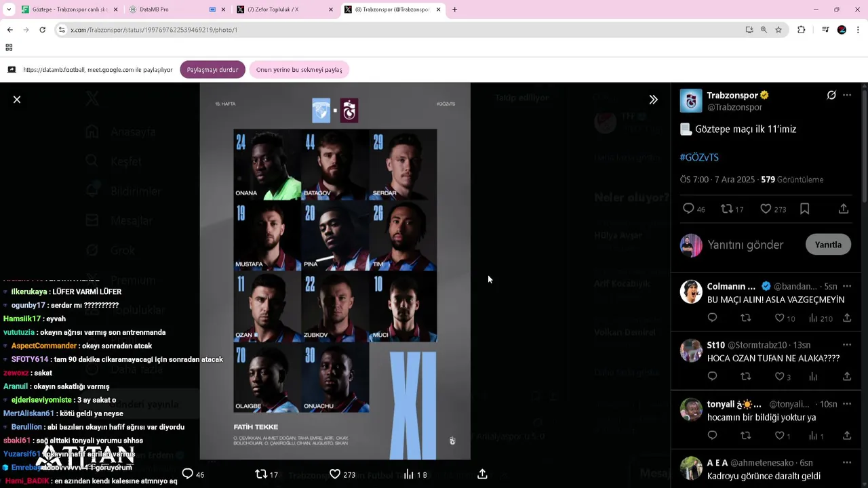Like tonyali's reply
Image resolution: width=868 pixels, height=488 pixels.
coord(780,435)
